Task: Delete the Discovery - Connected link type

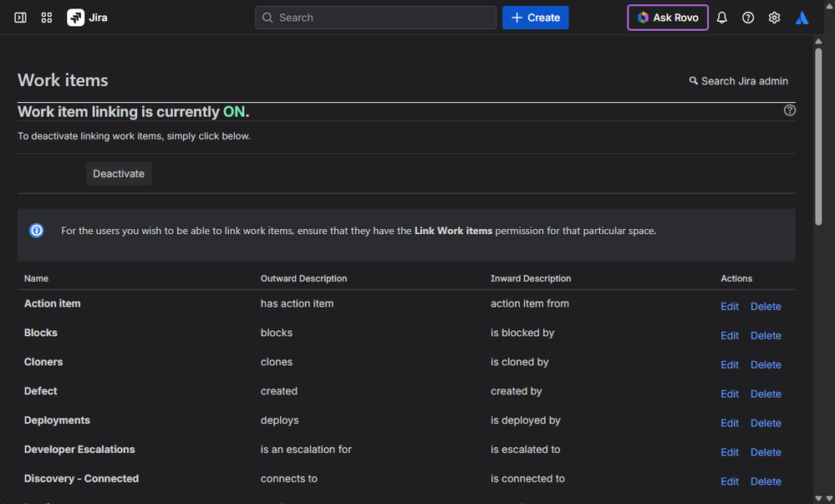Action: [766, 481]
